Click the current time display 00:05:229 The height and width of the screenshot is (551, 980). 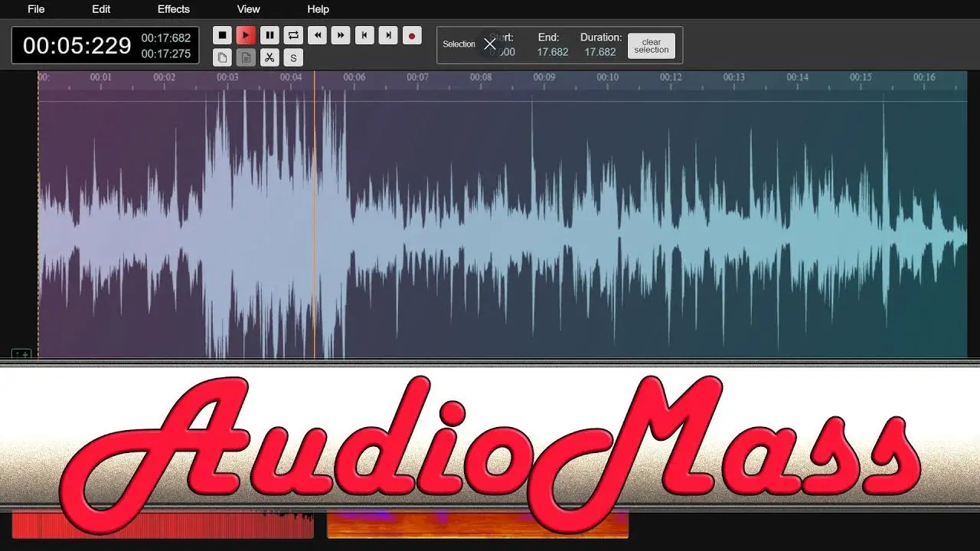(77, 46)
